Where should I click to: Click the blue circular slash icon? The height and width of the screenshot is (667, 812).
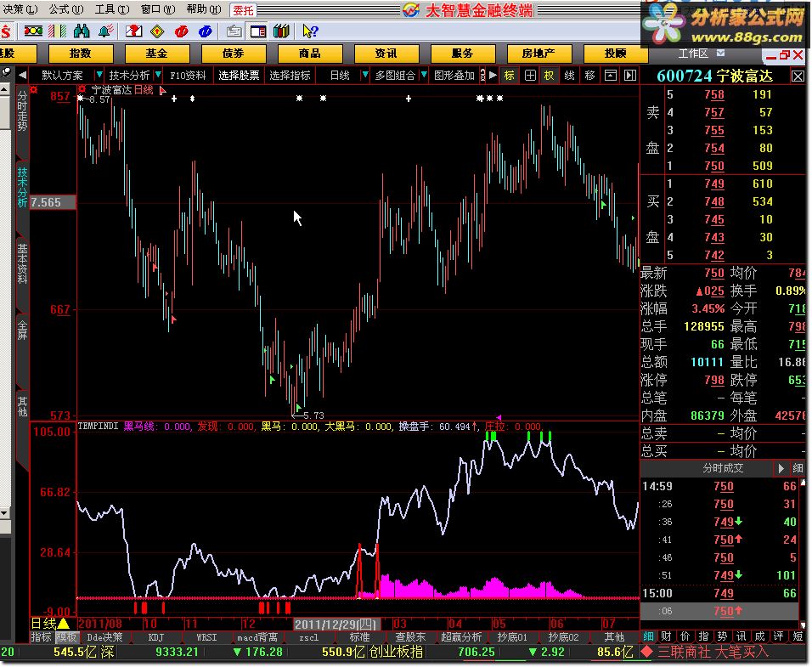205,31
